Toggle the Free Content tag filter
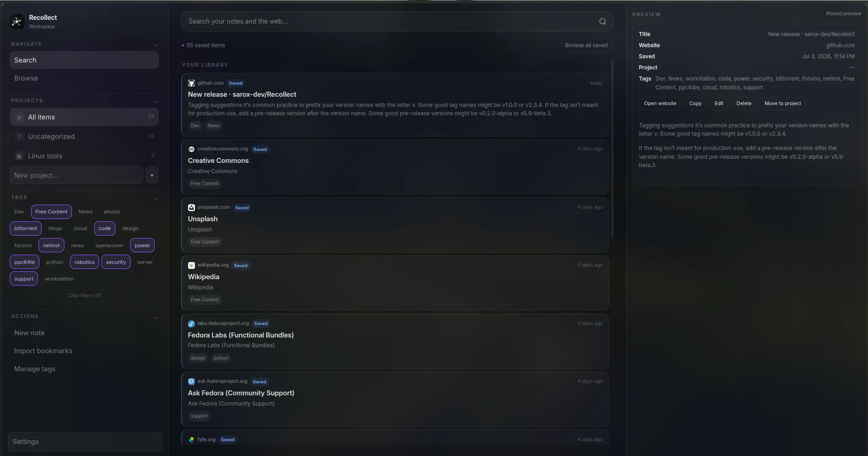Screen dimensions: 868x456 pyautogui.click(x=51, y=212)
